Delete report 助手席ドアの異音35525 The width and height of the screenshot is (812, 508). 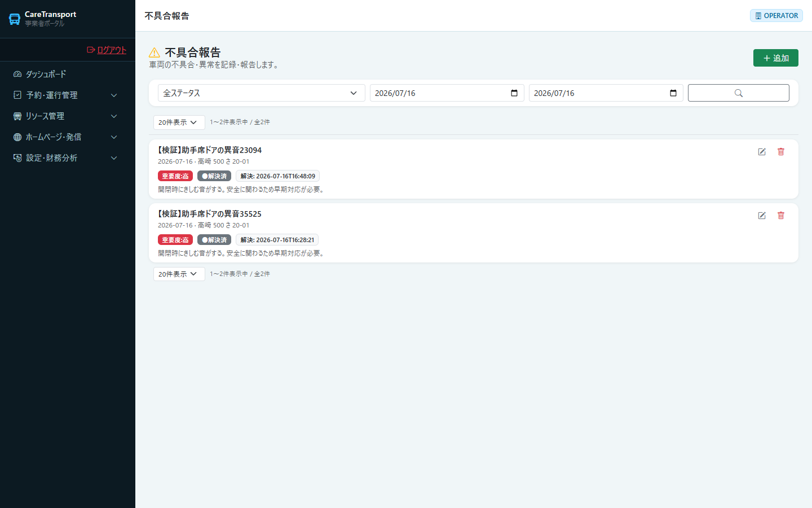[x=781, y=215]
